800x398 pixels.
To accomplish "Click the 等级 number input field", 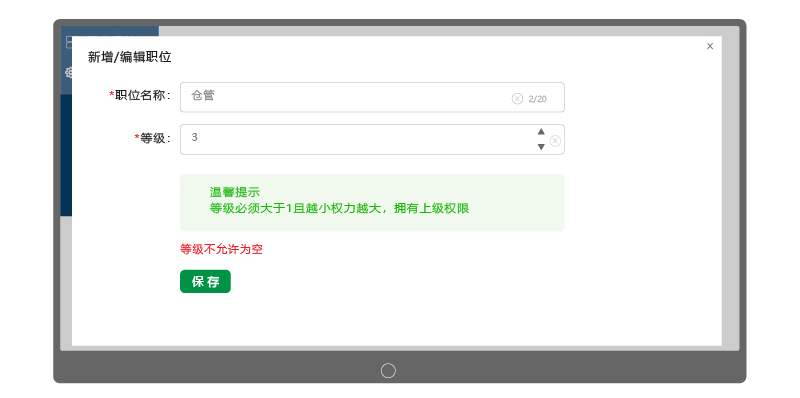I will [372, 139].
